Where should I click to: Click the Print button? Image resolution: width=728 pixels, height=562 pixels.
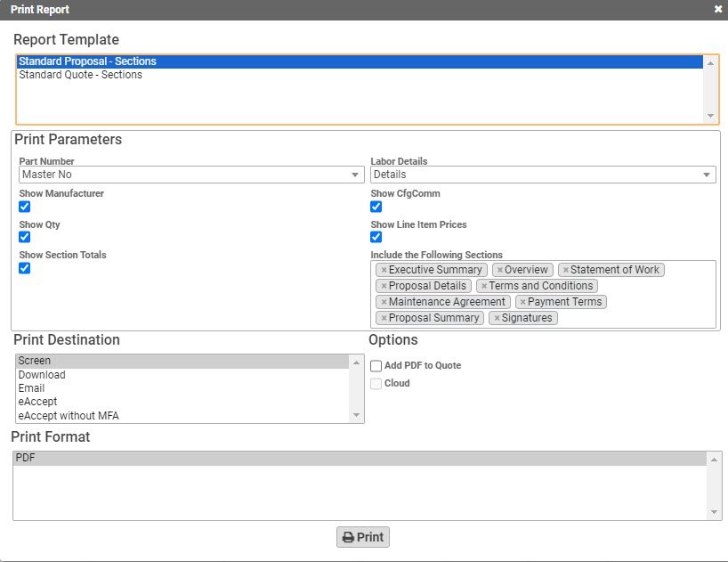[363, 537]
